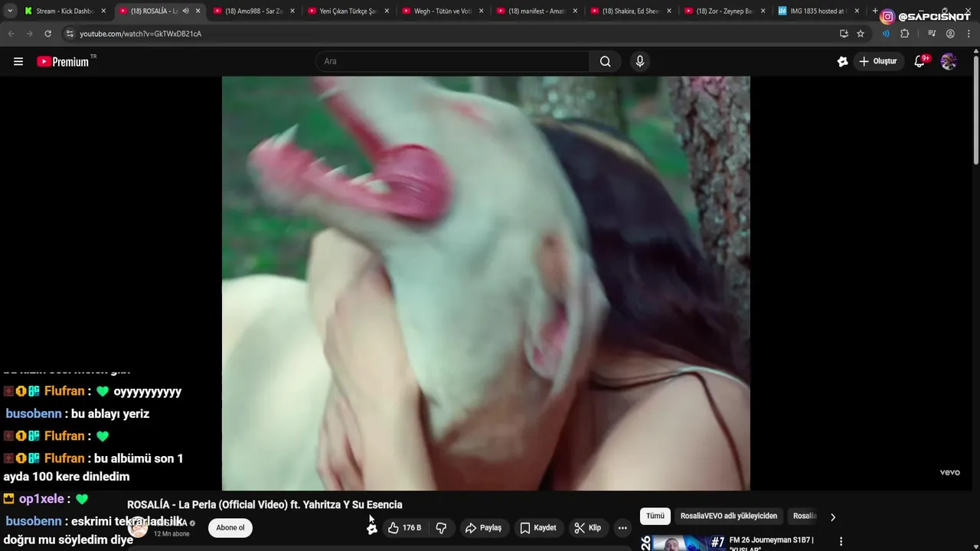Switch to Stream - Kick Dashboard tab
The image size is (980, 551).
click(64, 11)
